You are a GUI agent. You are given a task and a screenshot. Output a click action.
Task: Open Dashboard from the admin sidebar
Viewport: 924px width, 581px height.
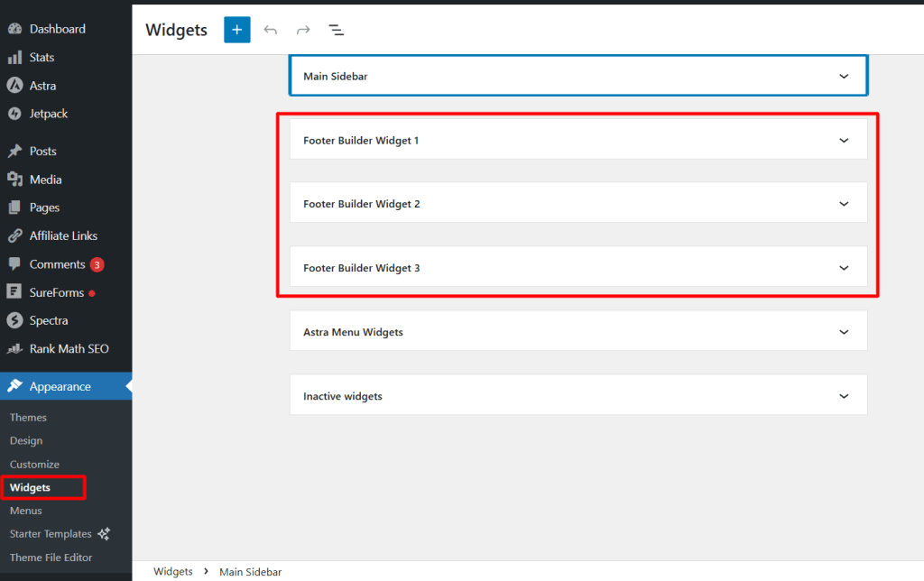click(57, 29)
